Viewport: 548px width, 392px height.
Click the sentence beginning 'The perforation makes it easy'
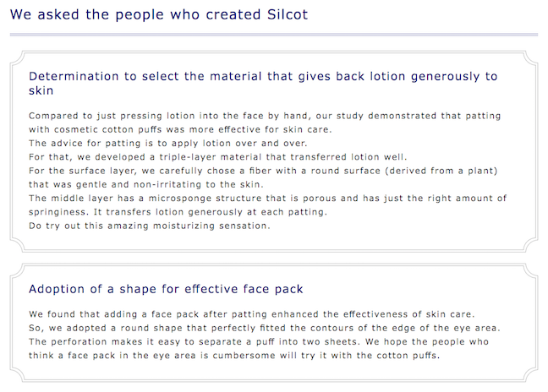tap(195, 342)
